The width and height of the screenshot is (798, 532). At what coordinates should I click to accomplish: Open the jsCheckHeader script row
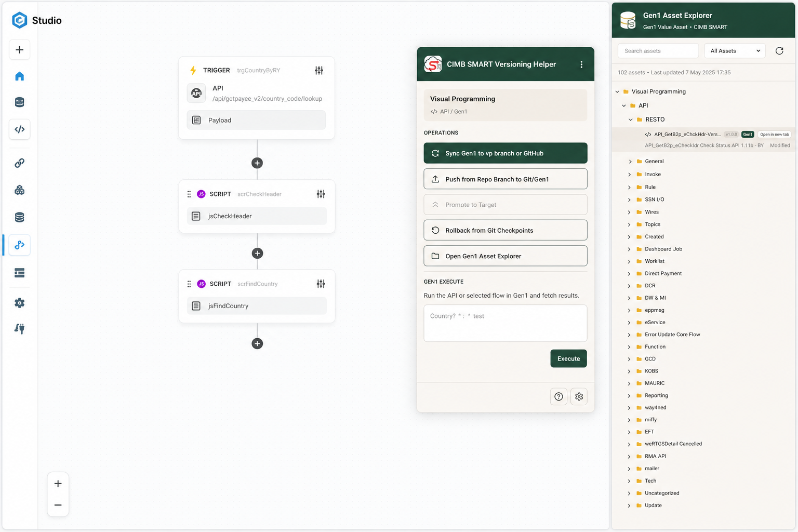257,216
